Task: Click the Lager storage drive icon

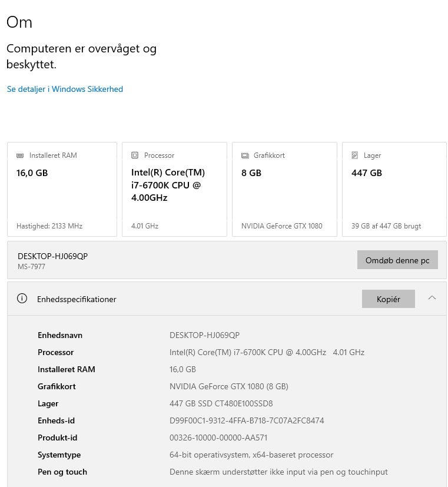Action: (x=354, y=155)
